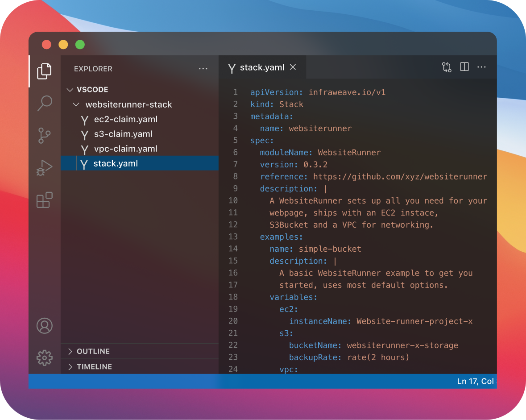
Task: Open the Search view icon
Action: (x=44, y=103)
